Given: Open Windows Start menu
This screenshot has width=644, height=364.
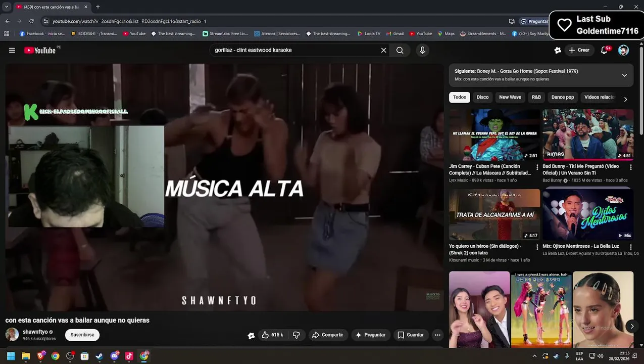Looking at the screenshot, I should pyautogui.click(x=11, y=356).
